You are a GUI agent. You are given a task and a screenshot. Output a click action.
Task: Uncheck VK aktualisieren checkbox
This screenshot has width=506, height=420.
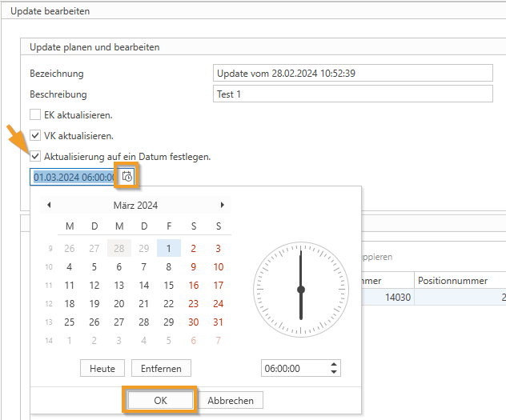click(x=35, y=135)
